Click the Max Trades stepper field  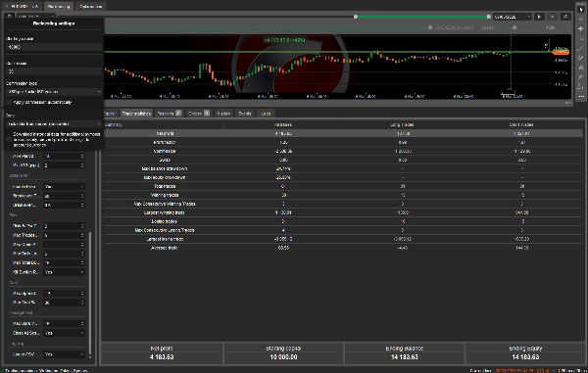point(64,235)
